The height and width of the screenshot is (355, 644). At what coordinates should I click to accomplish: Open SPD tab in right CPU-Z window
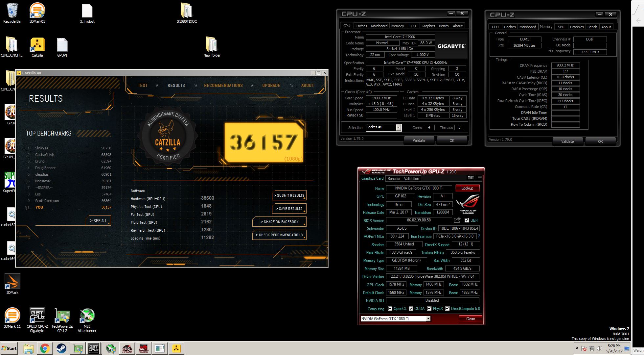pos(561,27)
